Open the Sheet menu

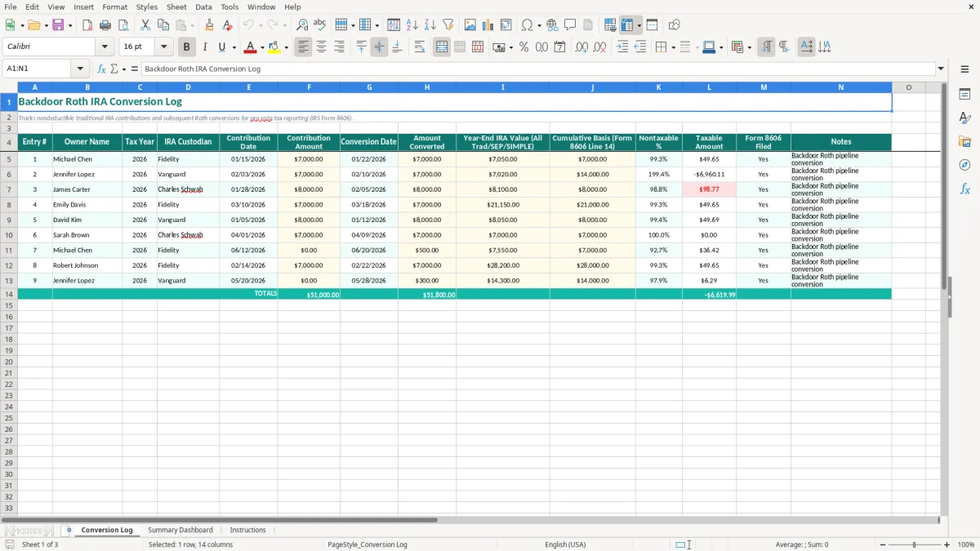(176, 7)
